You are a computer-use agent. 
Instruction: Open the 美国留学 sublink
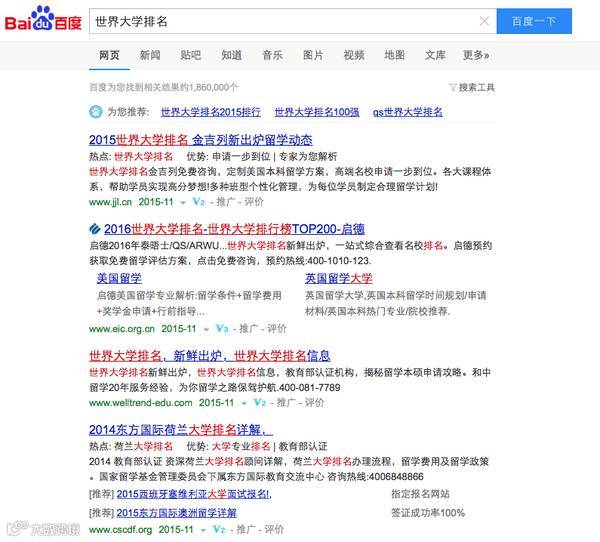(119, 278)
